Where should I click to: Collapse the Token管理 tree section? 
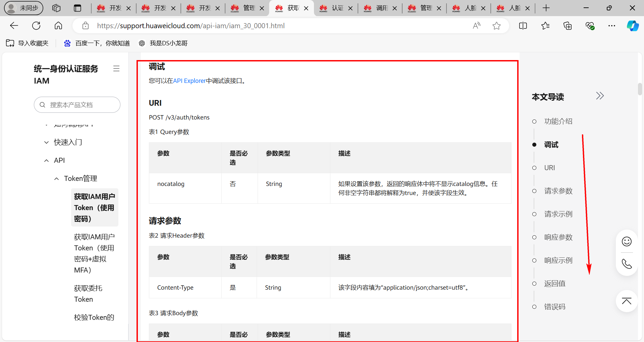56,178
